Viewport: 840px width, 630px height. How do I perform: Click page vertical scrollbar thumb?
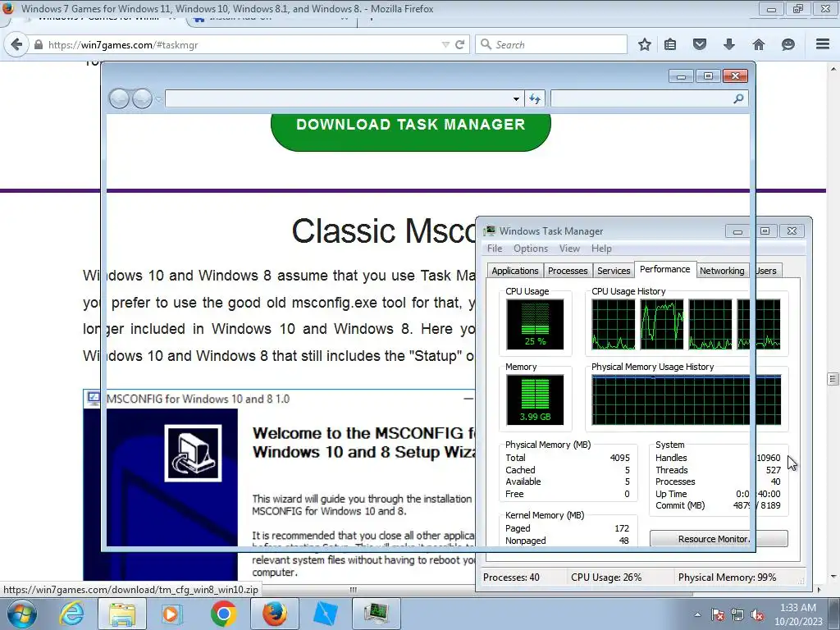click(833, 379)
